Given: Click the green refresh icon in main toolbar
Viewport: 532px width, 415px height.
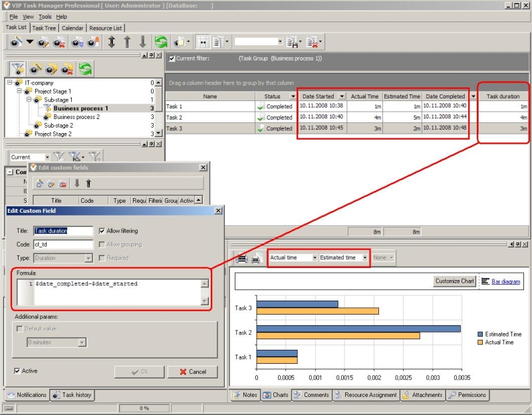Looking at the screenshot, I should pyautogui.click(x=161, y=42).
